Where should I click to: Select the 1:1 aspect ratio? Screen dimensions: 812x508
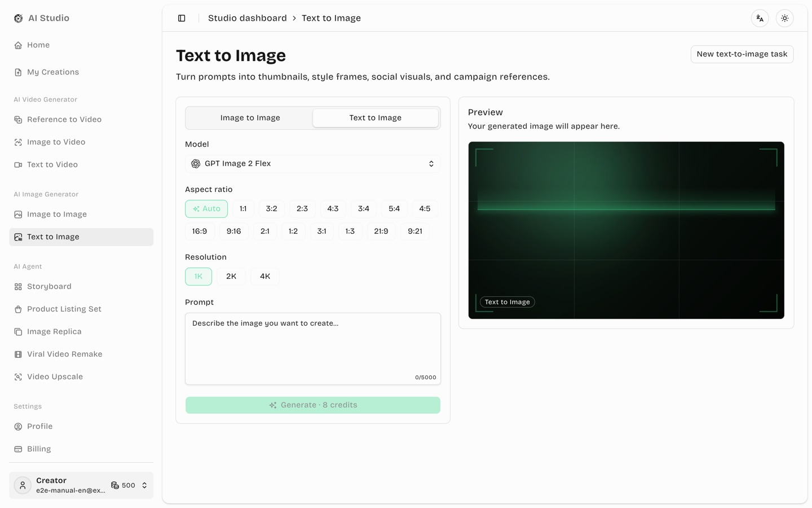243,209
